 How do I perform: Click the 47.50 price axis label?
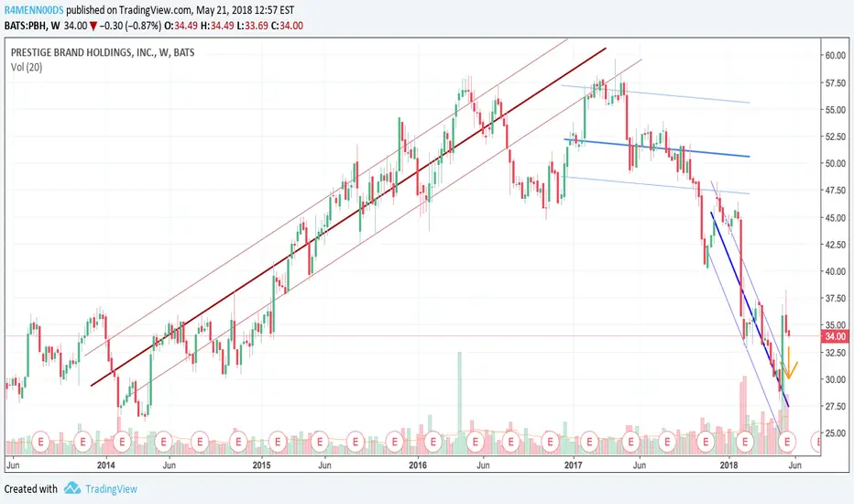[x=835, y=191]
